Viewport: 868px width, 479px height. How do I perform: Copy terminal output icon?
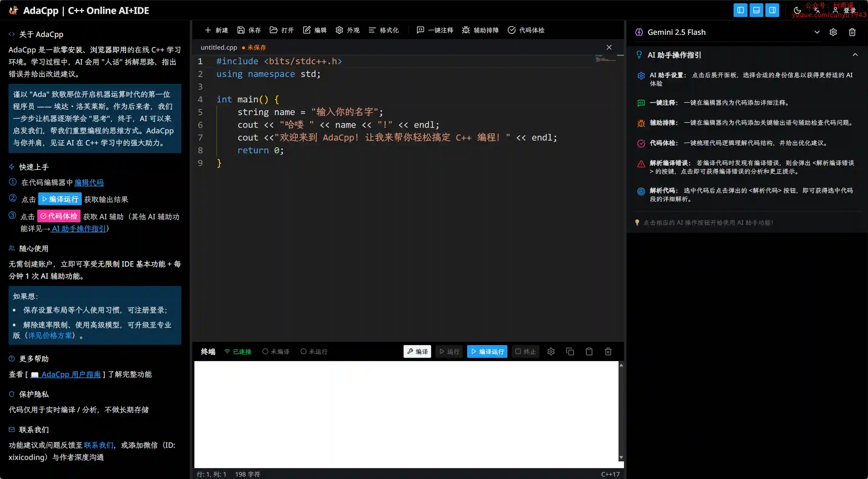pos(570,351)
